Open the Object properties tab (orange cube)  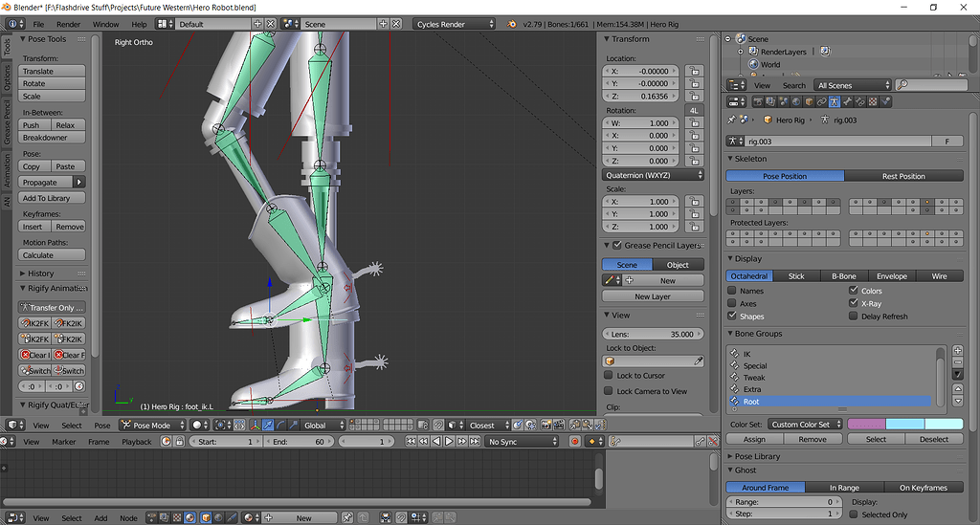(x=809, y=101)
